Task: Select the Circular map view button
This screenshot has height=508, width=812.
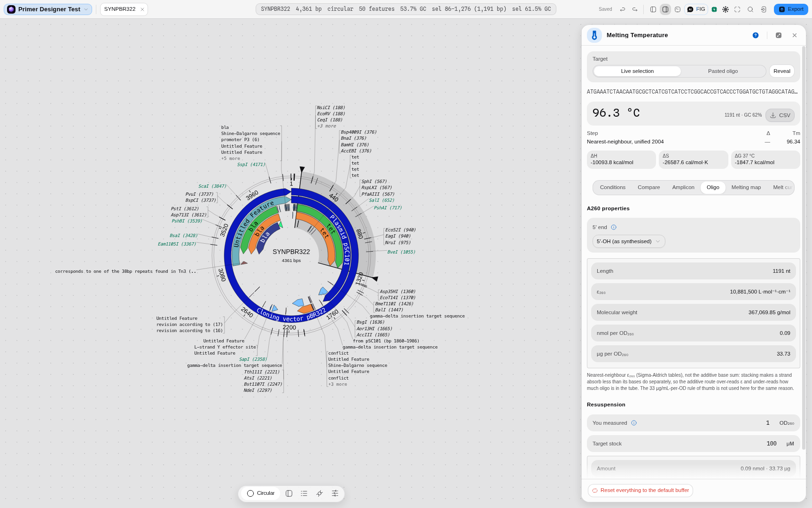Action: tap(261, 493)
